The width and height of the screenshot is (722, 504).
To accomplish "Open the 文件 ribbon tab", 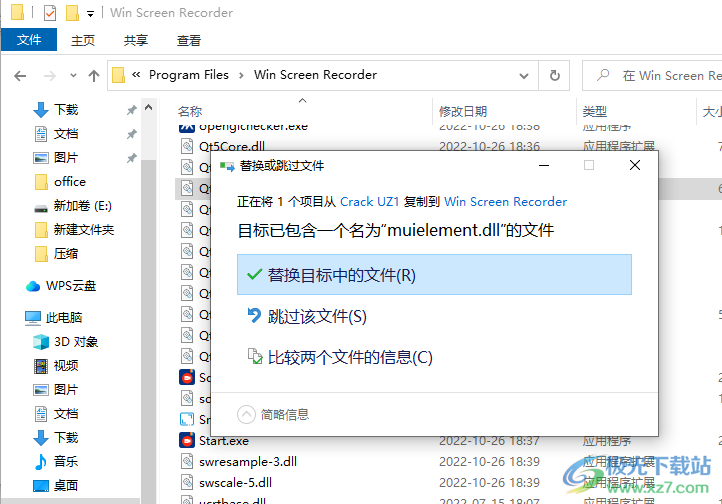I will tap(29, 40).
